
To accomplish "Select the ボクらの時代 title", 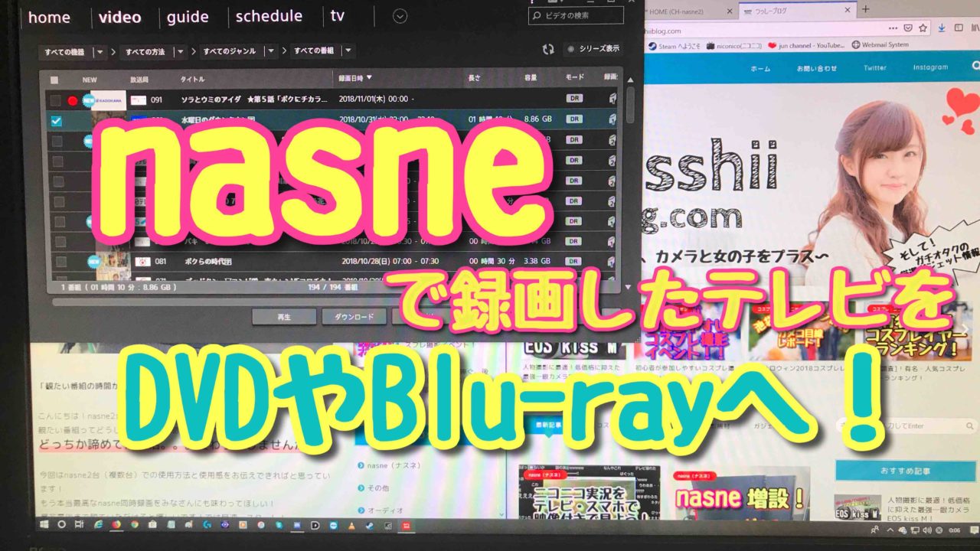I will (x=208, y=260).
